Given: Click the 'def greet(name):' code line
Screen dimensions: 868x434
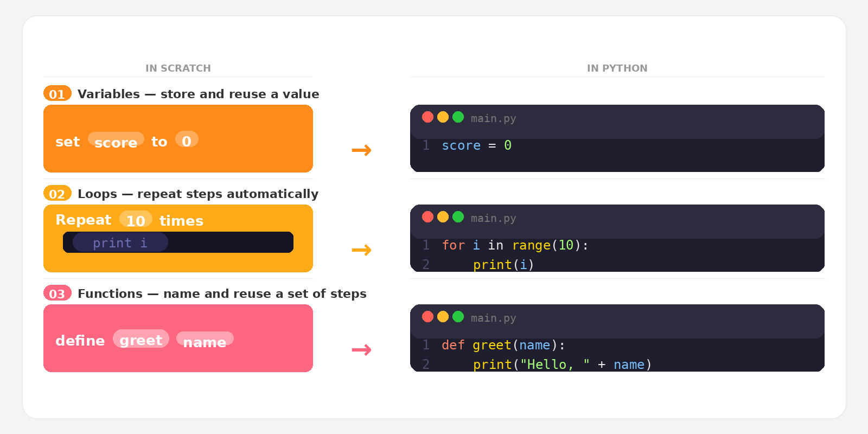Looking at the screenshot, I should click(503, 345).
